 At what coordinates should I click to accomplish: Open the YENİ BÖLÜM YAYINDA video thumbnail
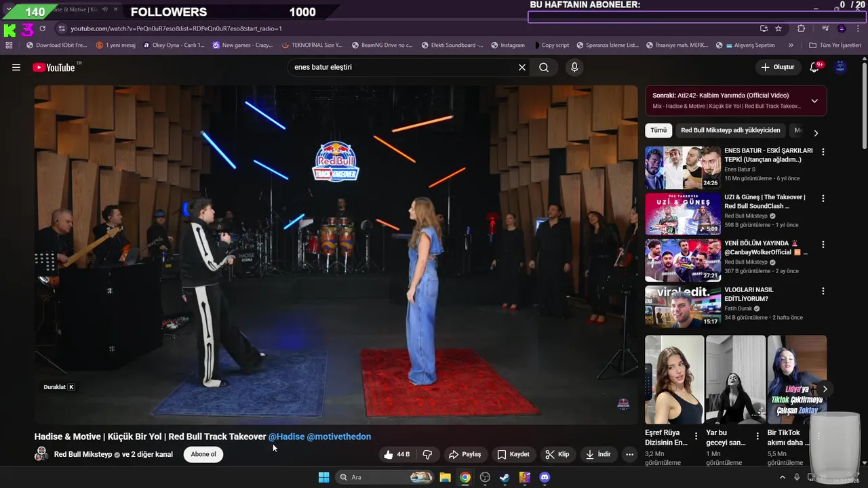(683, 260)
